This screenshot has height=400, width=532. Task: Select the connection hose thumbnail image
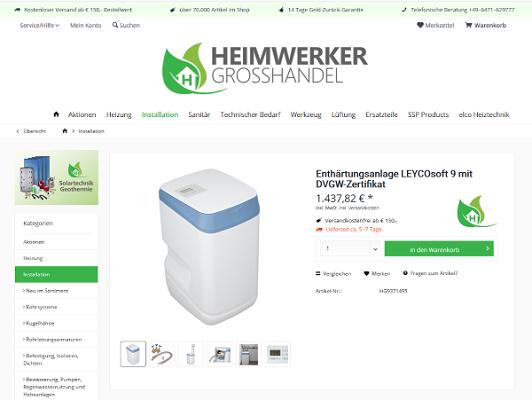point(162,354)
